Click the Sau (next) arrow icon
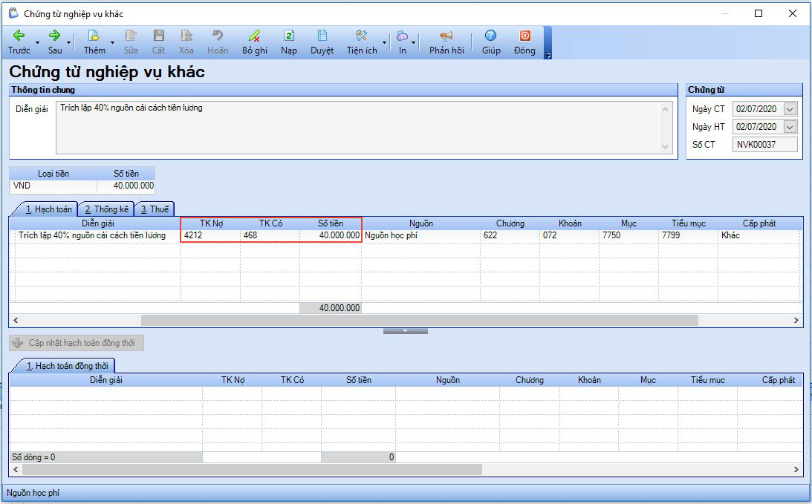 [x=54, y=36]
